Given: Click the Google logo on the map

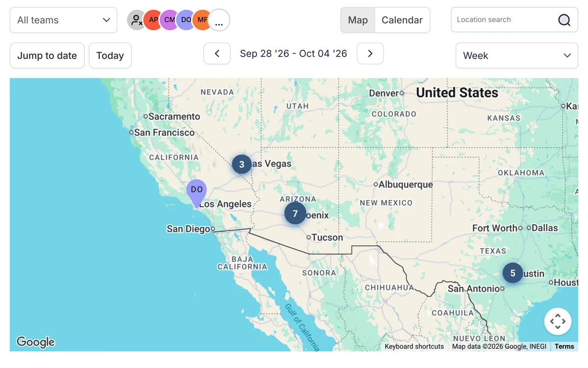Looking at the screenshot, I should point(36,342).
